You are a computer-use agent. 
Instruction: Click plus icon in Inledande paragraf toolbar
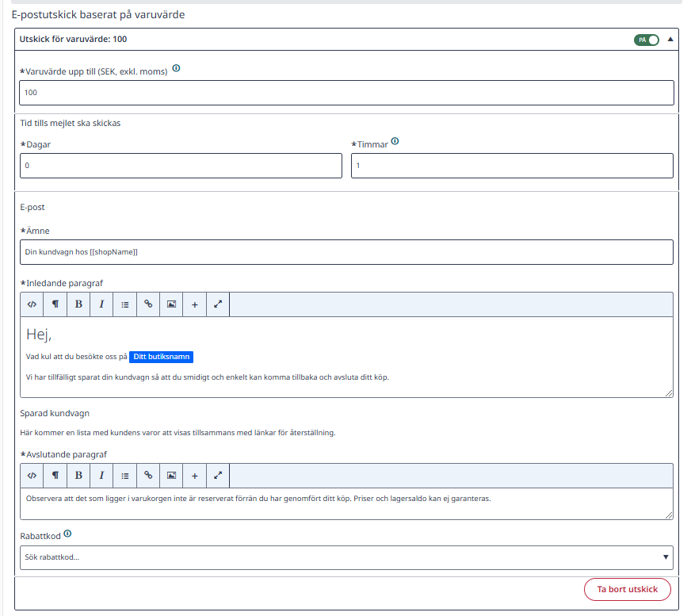(x=194, y=304)
